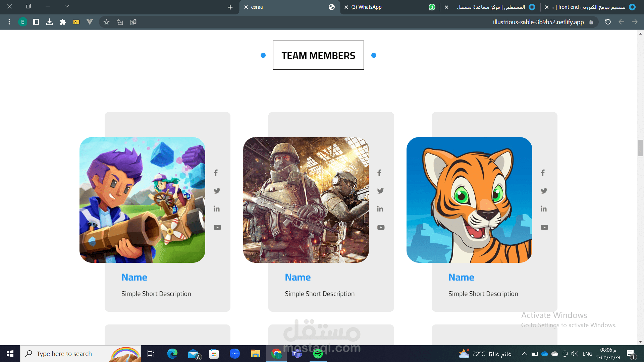
Task: Click the Type here to search box
Action: (80, 354)
